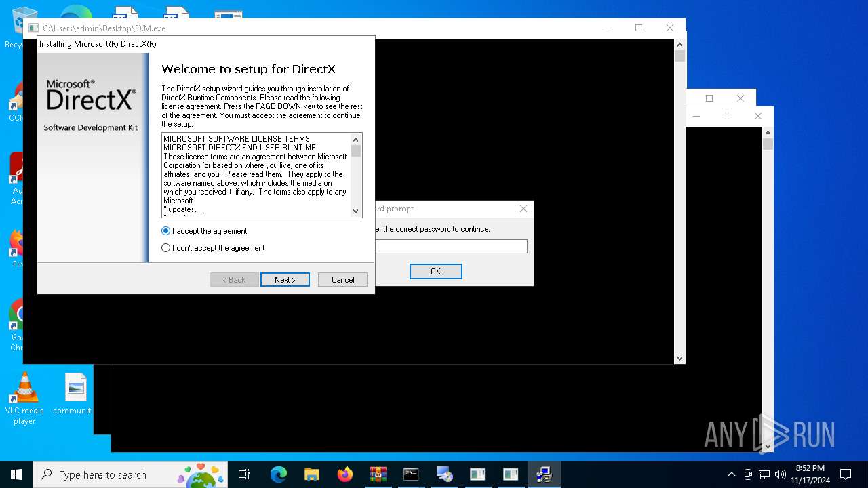
Task: Click the EXM.exe console scroll up arrow
Action: coord(679,45)
